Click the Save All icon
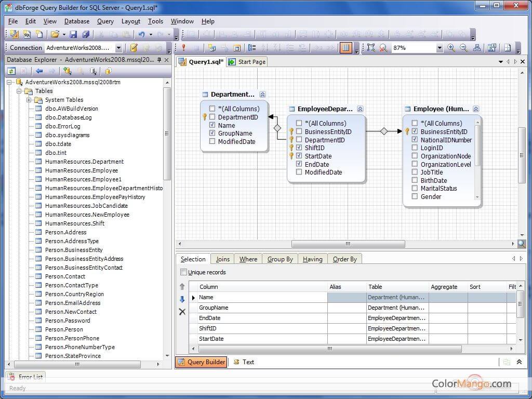Screen dimensions: 532x399 click(x=86, y=34)
